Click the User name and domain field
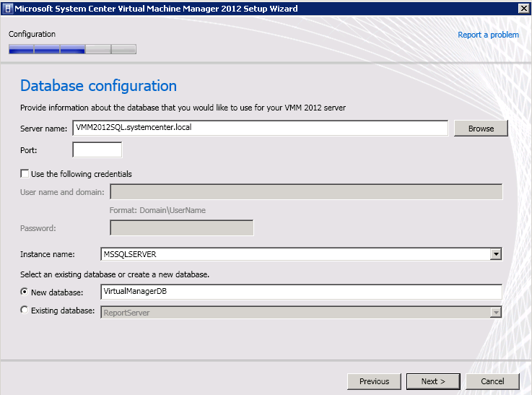Image resolution: width=532 pixels, height=395 pixels. 306,192
